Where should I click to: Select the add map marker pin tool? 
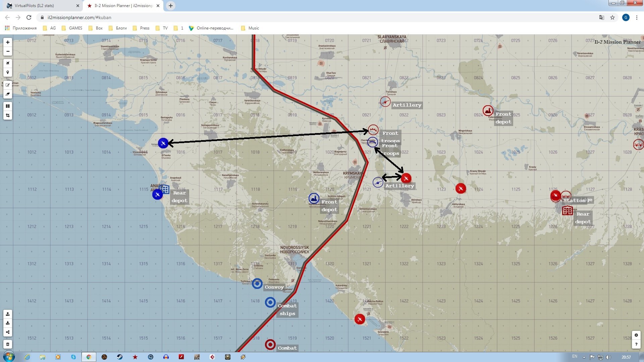click(7, 72)
